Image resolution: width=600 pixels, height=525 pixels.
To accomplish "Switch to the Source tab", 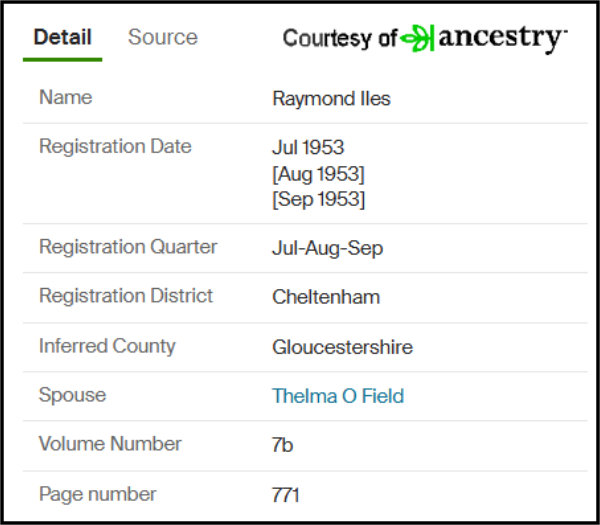I will click(x=163, y=37).
